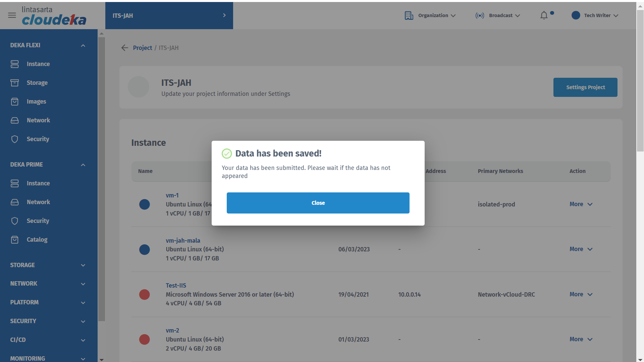Click Deka Flexi Storage icon
The image size is (644, 362).
click(x=15, y=83)
